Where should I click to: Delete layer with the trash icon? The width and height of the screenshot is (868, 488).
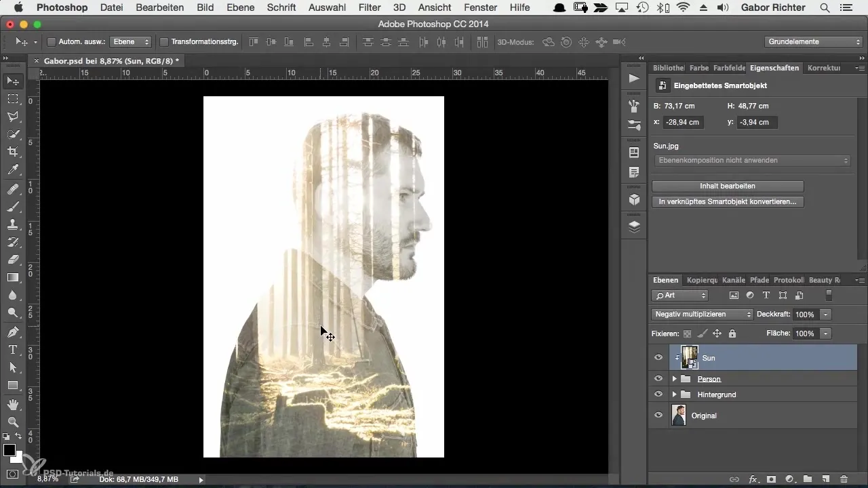[844, 479]
